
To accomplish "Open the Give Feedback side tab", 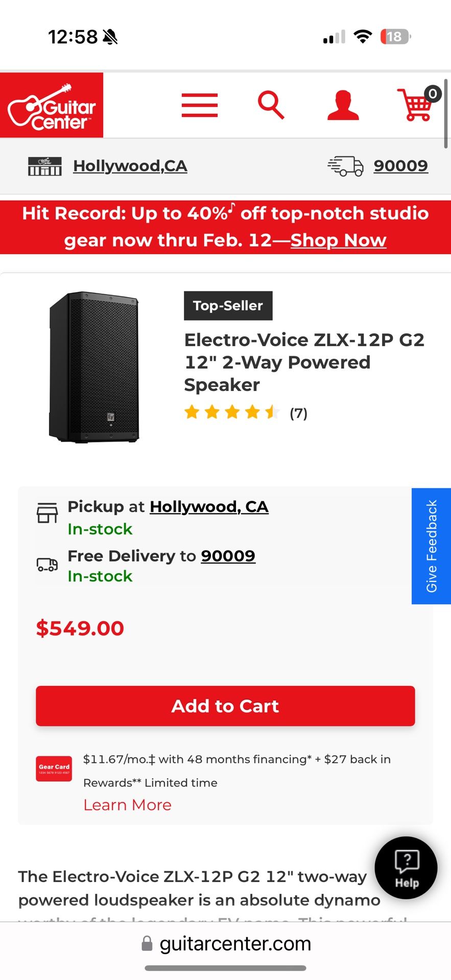I will pos(431,546).
